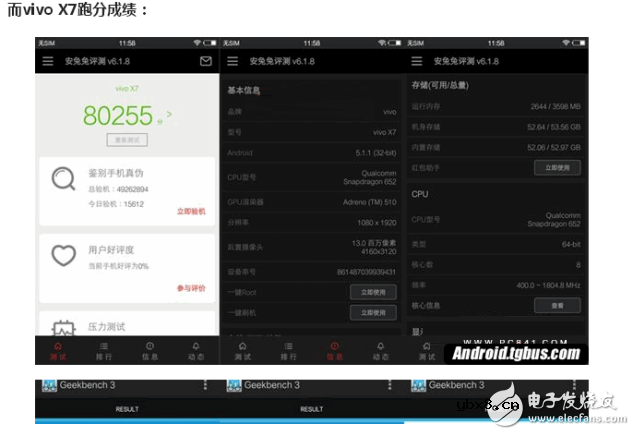
Task: Tap the 压力测试 chip icon
Action: tap(64, 328)
